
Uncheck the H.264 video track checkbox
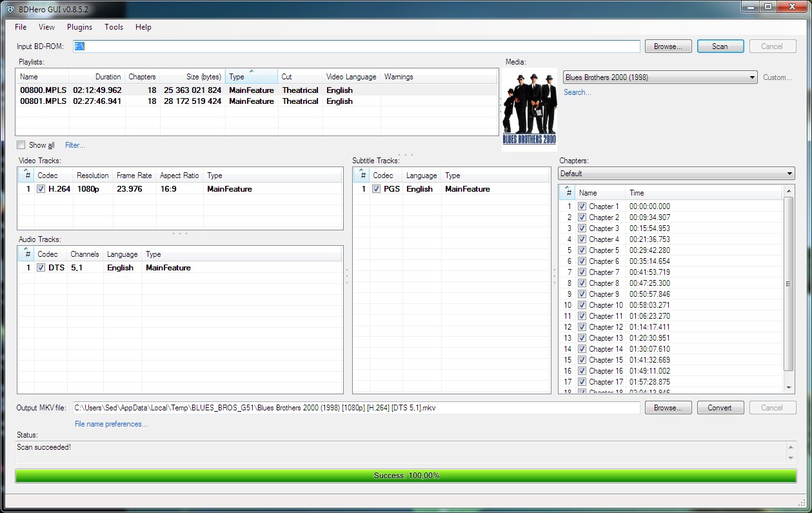pyautogui.click(x=41, y=189)
